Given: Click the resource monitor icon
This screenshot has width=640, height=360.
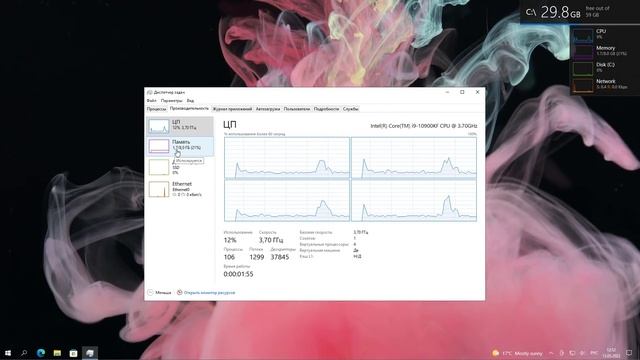Looking at the screenshot, I should [179, 293].
